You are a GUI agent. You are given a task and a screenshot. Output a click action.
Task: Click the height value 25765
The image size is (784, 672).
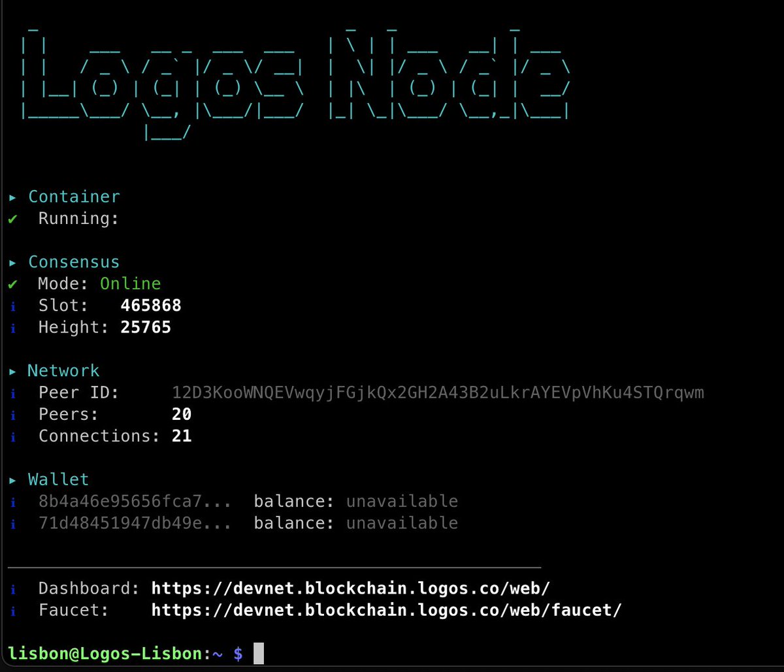146,327
